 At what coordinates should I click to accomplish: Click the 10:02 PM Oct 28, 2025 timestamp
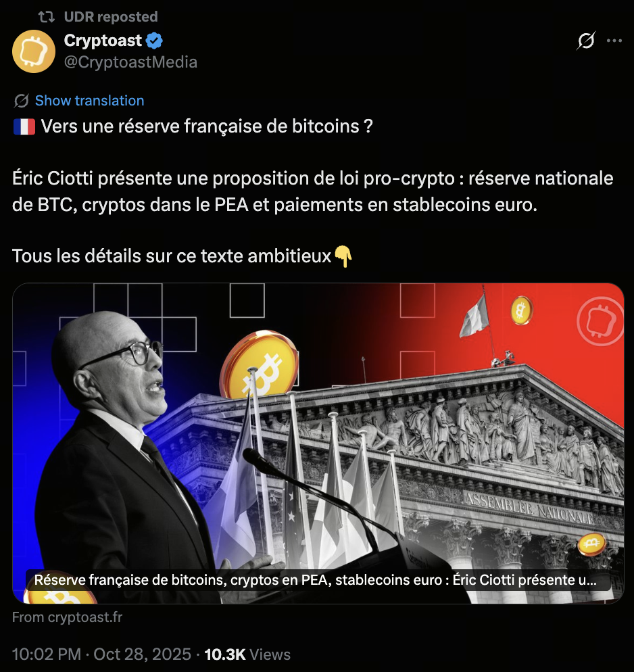tap(101, 654)
